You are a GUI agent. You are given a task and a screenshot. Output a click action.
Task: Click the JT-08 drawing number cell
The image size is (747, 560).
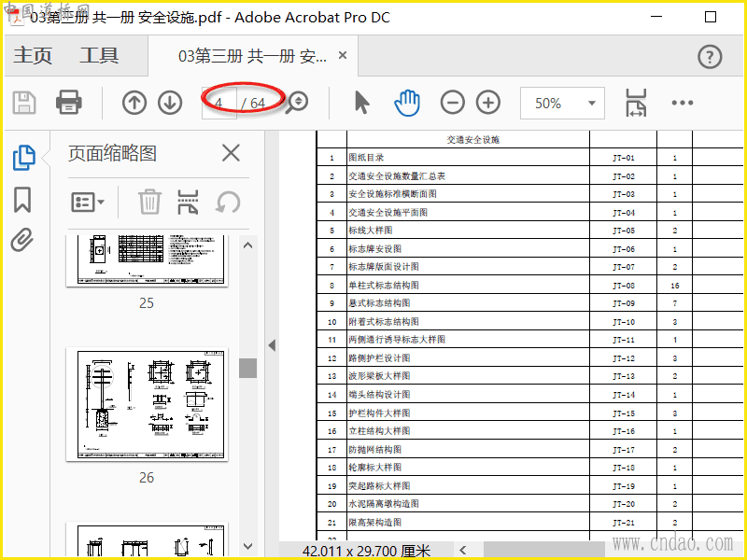[x=624, y=286]
